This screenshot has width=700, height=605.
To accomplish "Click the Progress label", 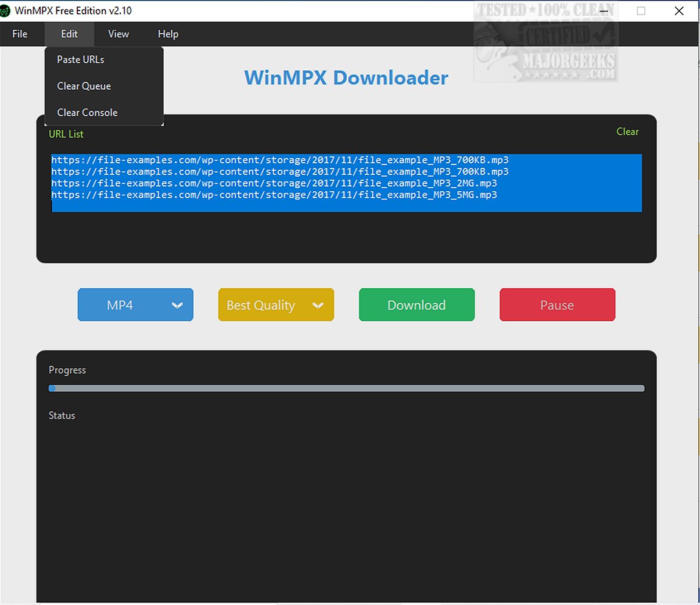I will (x=67, y=370).
